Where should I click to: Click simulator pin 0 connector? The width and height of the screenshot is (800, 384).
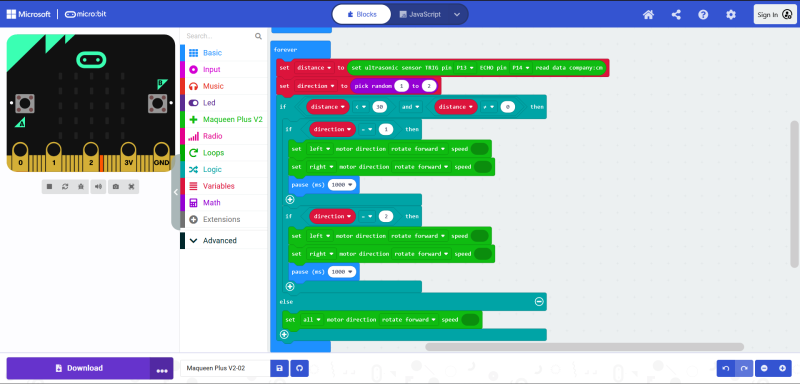(20, 157)
